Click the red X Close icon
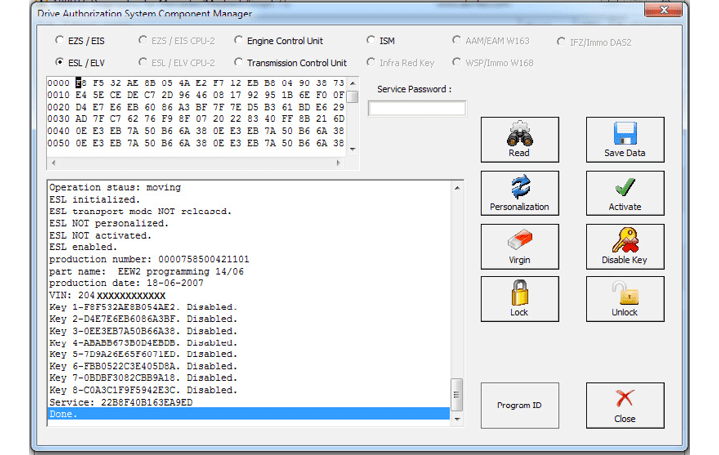This screenshot has width=719, height=455. click(x=625, y=399)
